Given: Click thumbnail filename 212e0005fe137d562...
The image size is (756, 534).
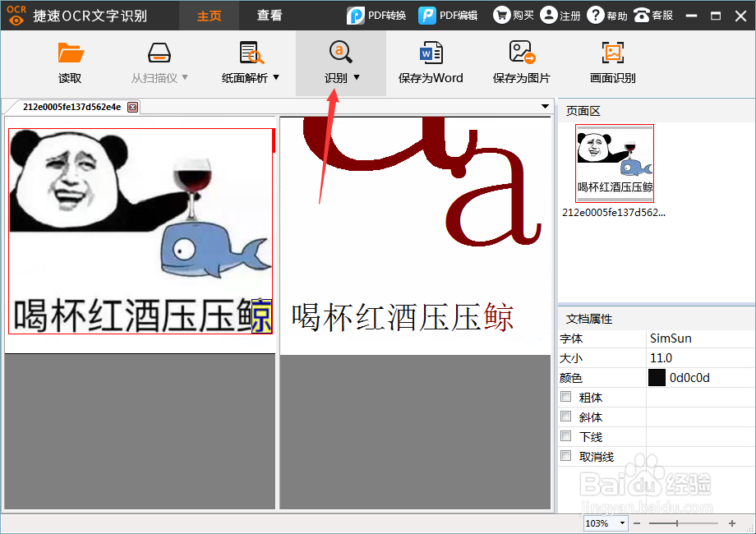Looking at the screenshot, I should point(614,213).
